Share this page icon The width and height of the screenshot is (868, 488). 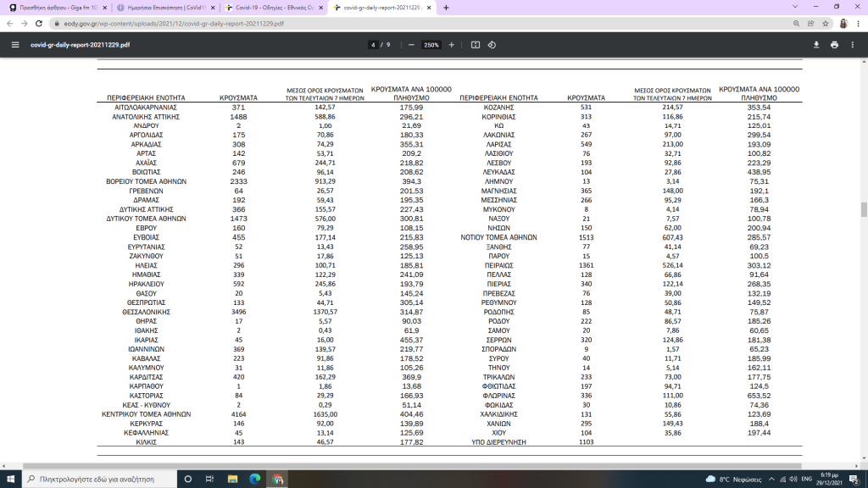[x=811, y=23]
